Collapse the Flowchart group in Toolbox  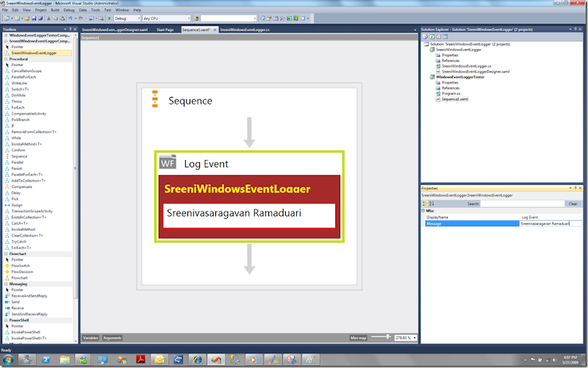(6, 253)
